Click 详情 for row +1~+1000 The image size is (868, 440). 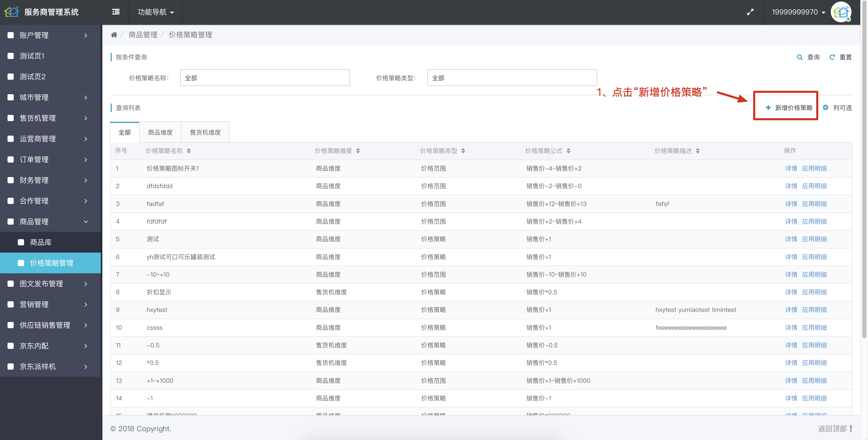pyautogui.click(x=791, y=380)
